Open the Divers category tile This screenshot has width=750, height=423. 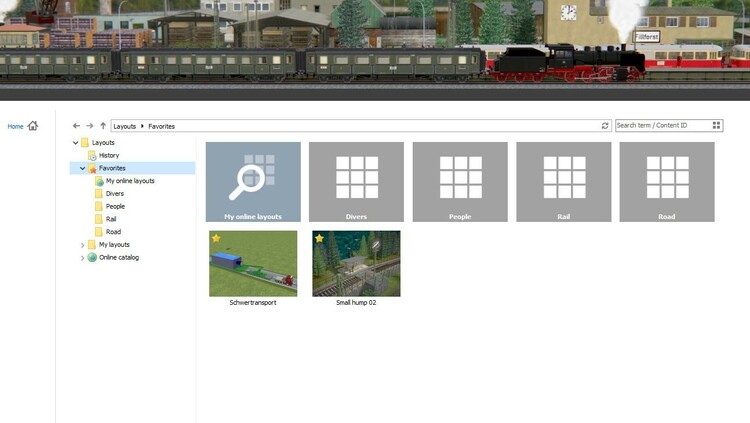pyautogui.click(x=356, y=181)
